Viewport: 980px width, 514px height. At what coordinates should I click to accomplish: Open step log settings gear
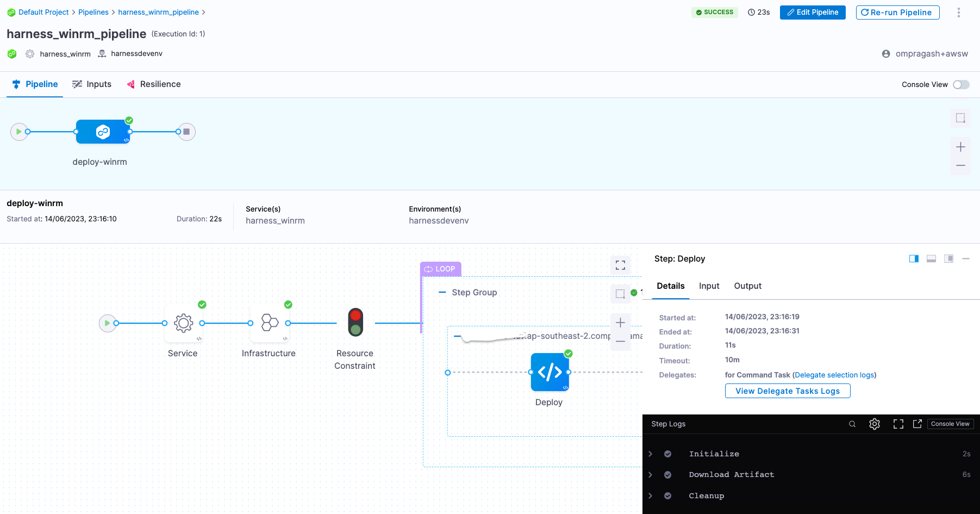coord(874,424)
